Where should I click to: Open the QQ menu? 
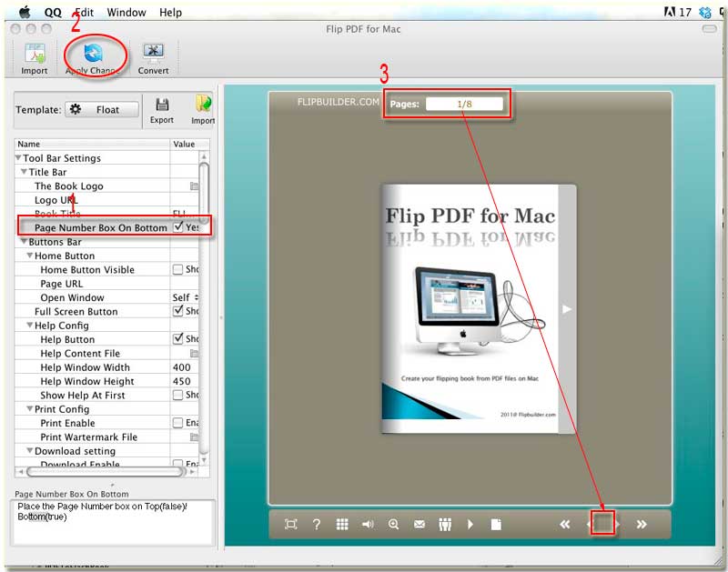[53, 13]
